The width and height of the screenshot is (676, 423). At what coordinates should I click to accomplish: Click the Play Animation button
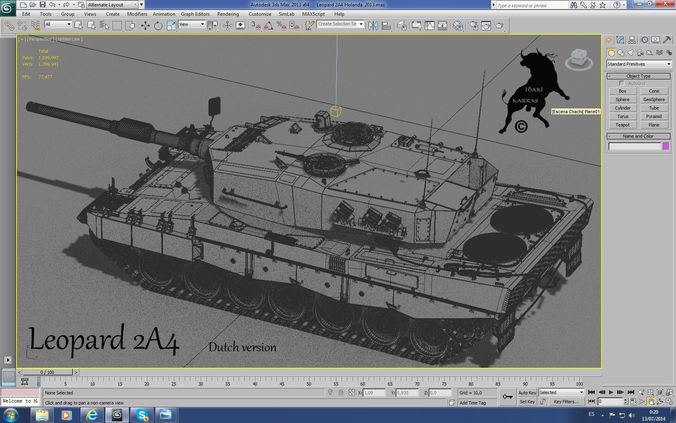(611, 392)
